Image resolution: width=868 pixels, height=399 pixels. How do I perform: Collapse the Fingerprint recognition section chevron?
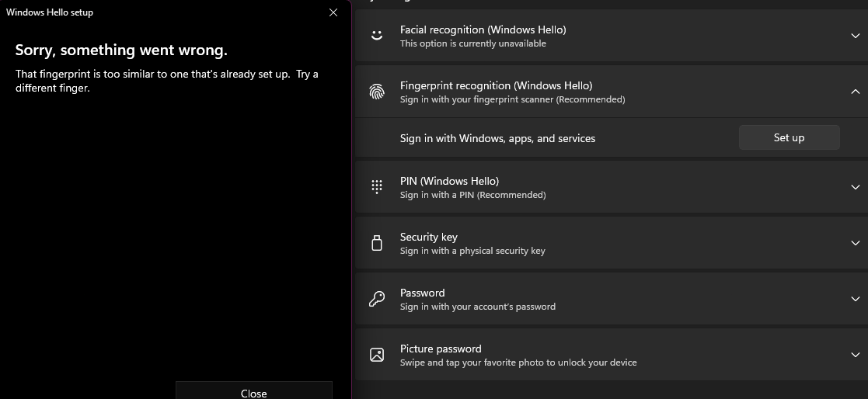(856, 92)
